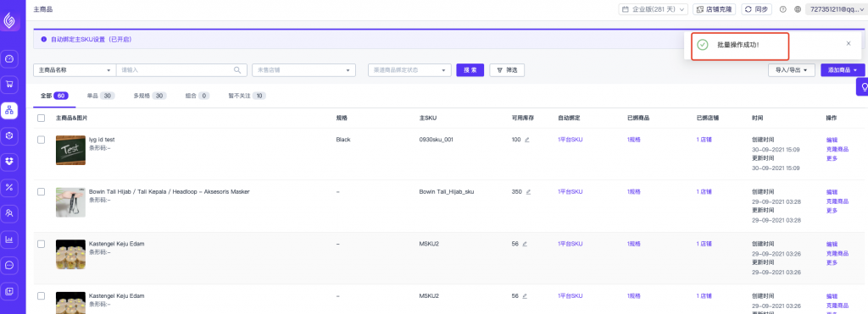This screenshot has height=314, width=868.
Task: Switch to the 暂不关注 10 tab
Action: [x=247, y=96]
